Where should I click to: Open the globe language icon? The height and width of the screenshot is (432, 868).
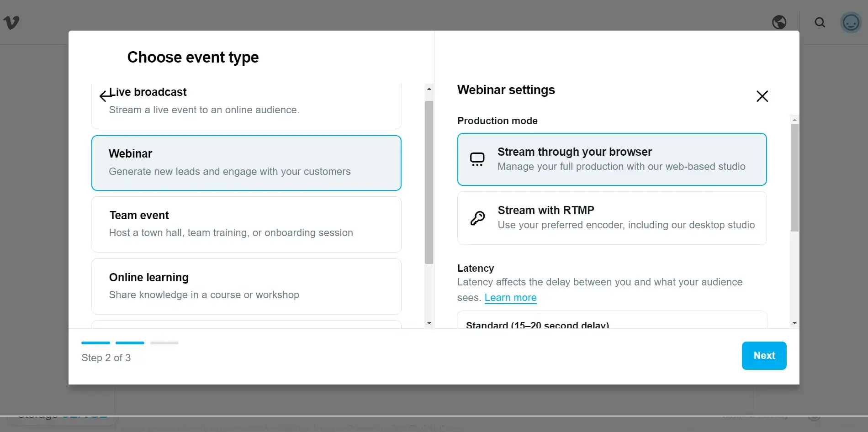779,22
